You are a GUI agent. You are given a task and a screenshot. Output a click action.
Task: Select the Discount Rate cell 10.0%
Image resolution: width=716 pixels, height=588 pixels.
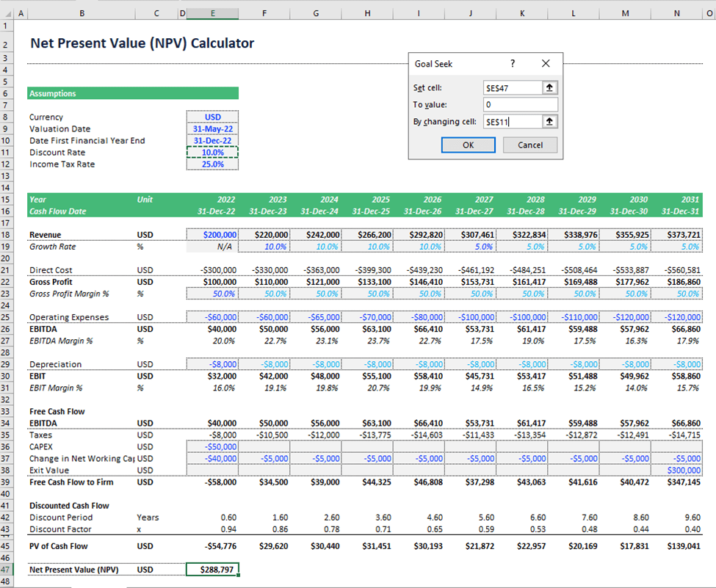(212, 153)
